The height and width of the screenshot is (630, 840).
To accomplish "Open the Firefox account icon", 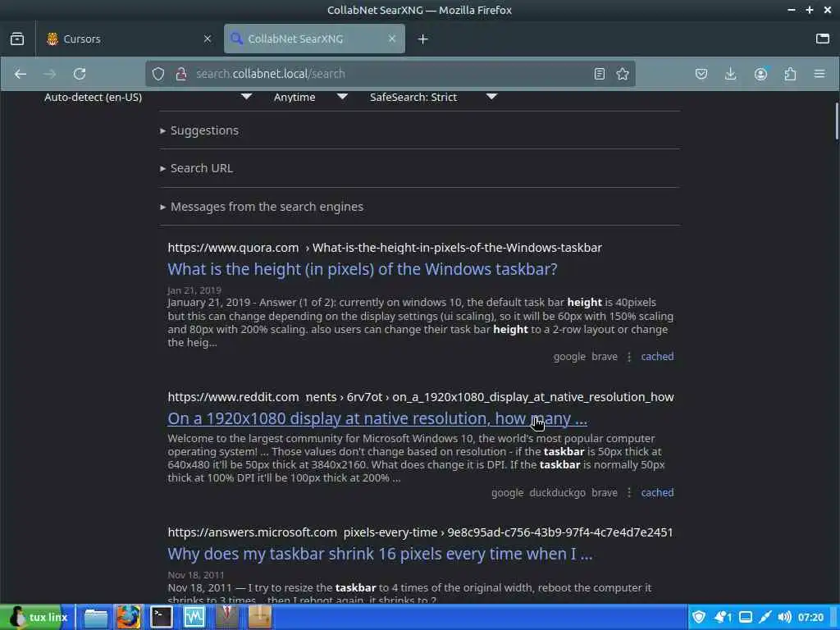I will [760, 74].
